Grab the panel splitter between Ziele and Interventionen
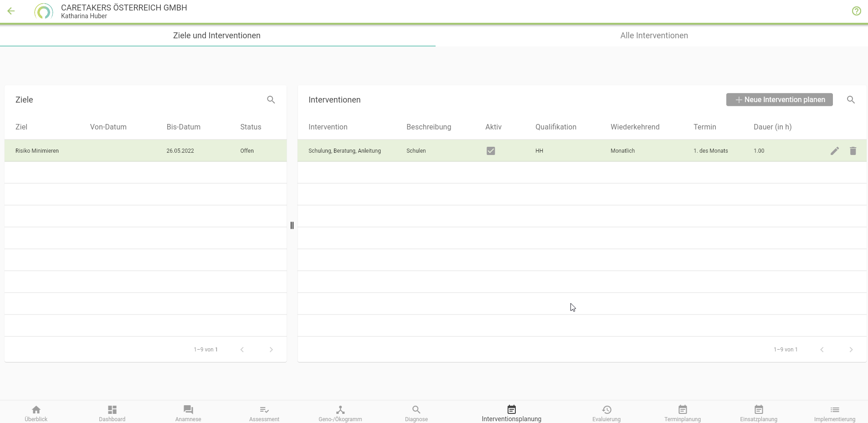 [x=292, y=225]
